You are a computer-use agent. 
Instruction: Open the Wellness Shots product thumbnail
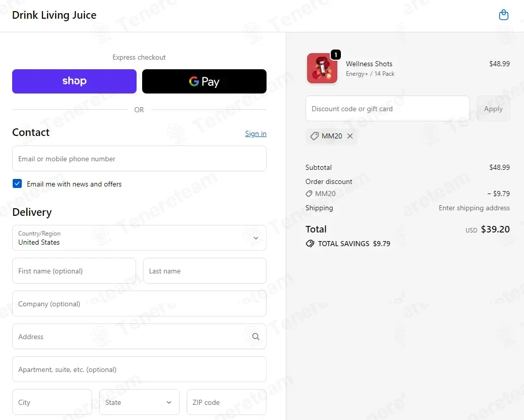pyautogui.click(x=322, y=68)
